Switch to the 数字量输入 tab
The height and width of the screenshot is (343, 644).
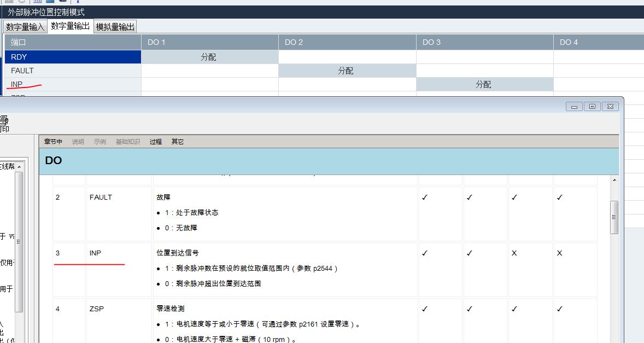point(25,27)
